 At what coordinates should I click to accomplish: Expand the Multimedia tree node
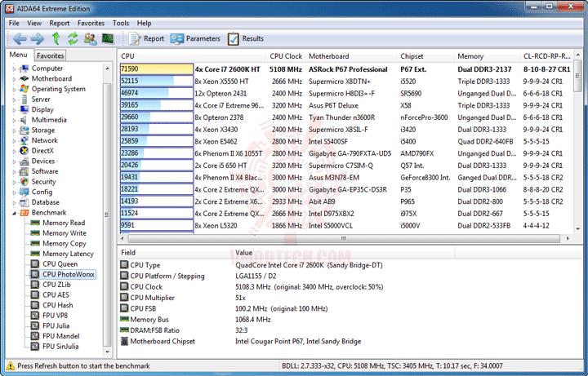[x=14, y=120]
